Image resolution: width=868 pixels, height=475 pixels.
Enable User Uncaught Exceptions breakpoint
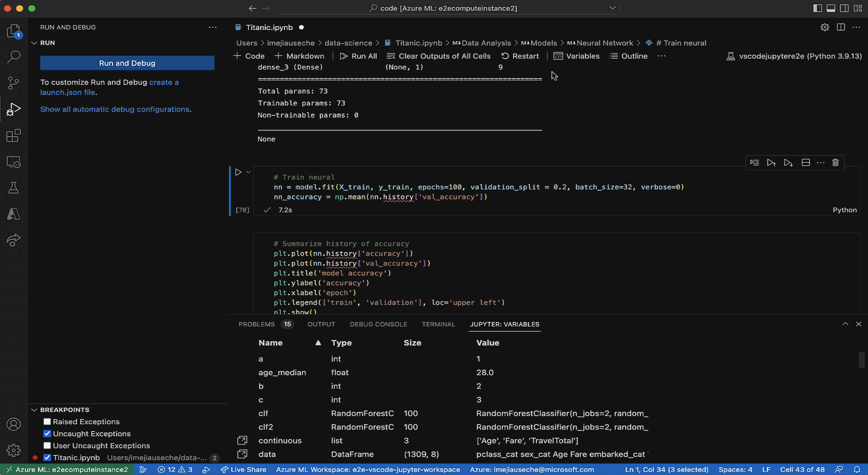point(47,445)
